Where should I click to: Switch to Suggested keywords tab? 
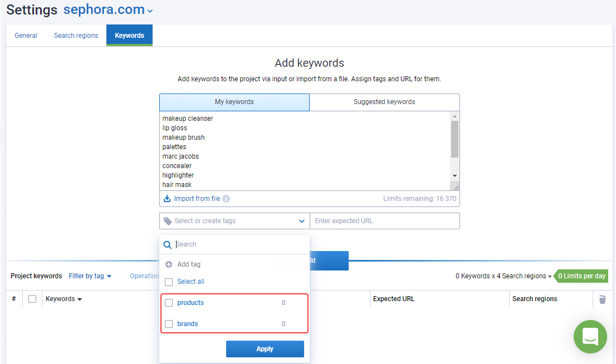(x=385, y=102)
